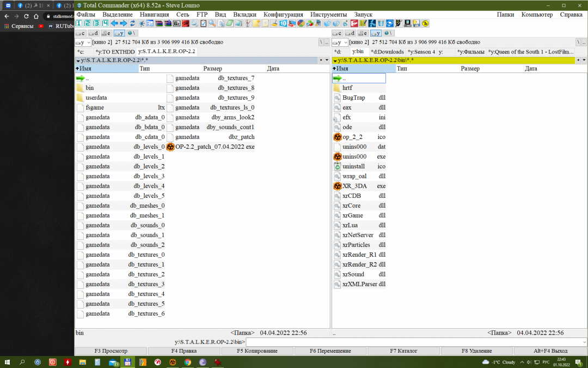Click the toolbar icon numbered 1
This screenshot has width=588, height=368.
(x=79, y=23)
